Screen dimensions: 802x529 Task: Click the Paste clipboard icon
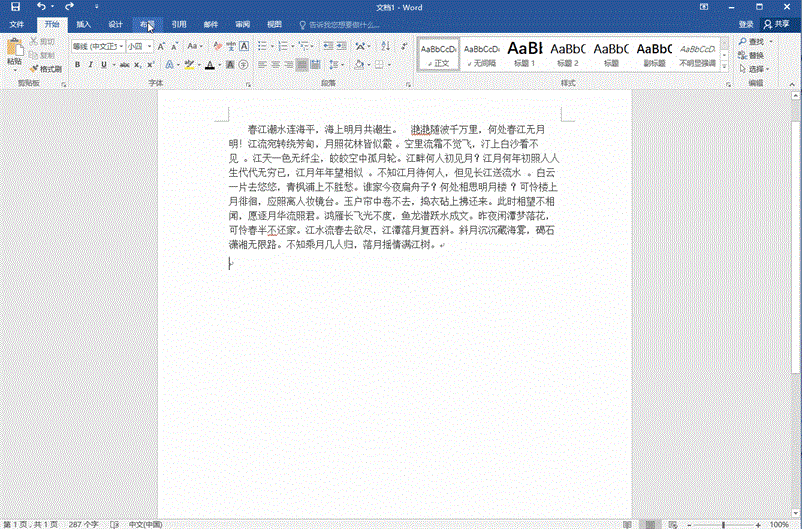coord(13,50)
